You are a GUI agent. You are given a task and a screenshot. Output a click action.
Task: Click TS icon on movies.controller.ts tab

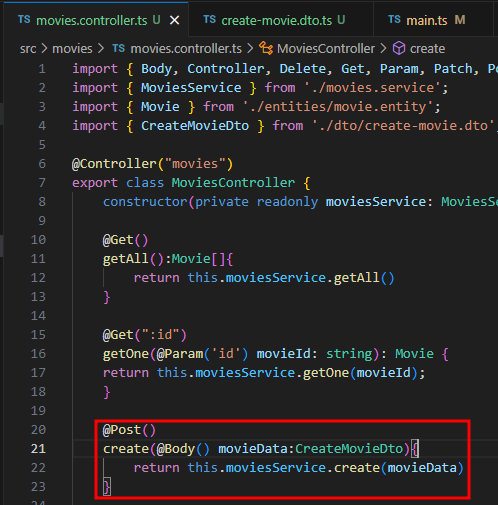click(24, 20)
